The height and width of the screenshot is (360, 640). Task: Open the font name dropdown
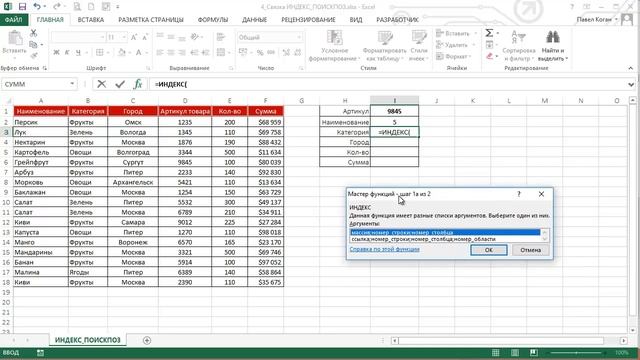coord(102,37)
